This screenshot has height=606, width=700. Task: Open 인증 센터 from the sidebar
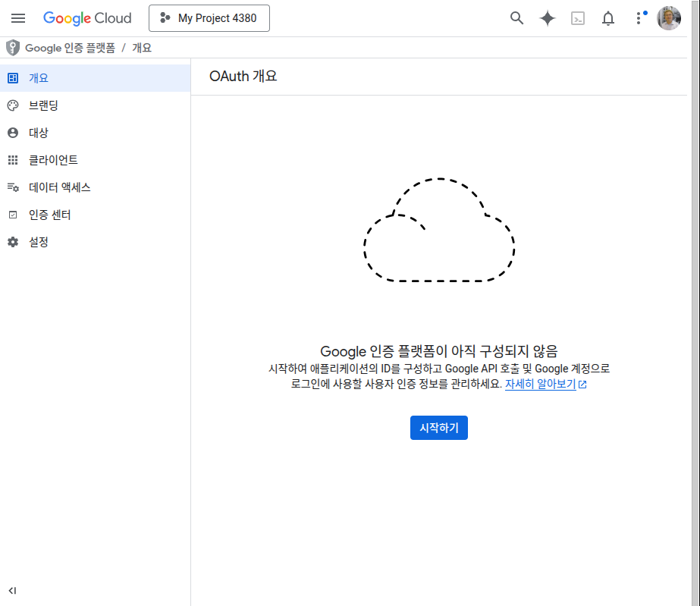[50, 215]
